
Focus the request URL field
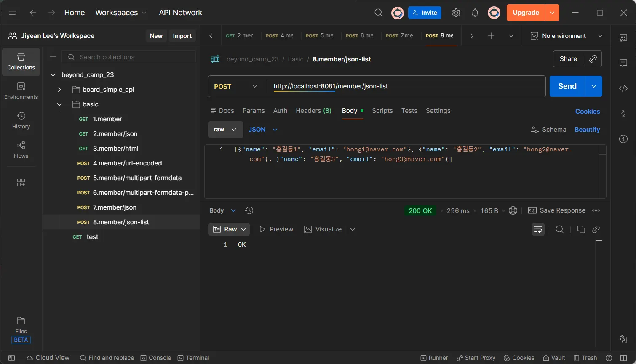tap(406, 86)
